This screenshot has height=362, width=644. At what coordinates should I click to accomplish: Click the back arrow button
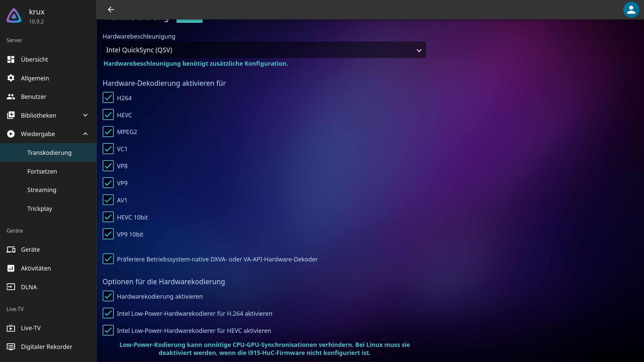pyautogui.click(x=111, y=10)
